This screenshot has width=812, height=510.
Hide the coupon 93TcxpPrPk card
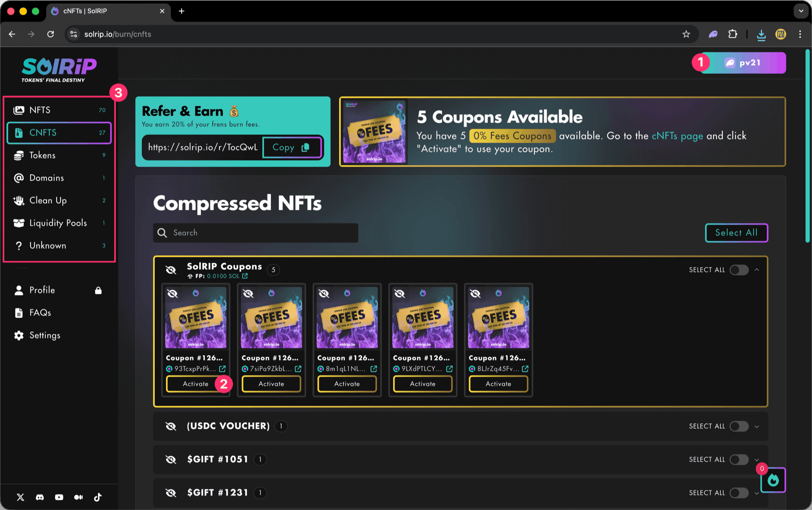pyautogui.click(x=173, y=294)
